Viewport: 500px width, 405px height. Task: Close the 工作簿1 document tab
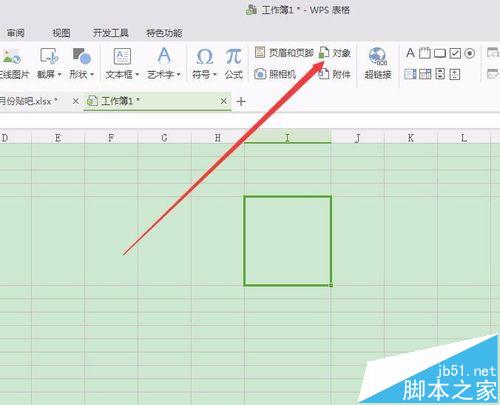(224, 101)
